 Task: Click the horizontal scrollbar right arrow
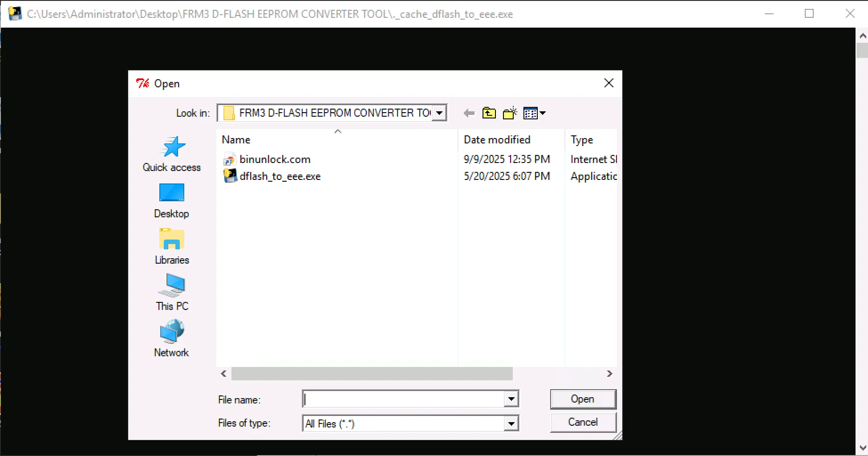609,374
